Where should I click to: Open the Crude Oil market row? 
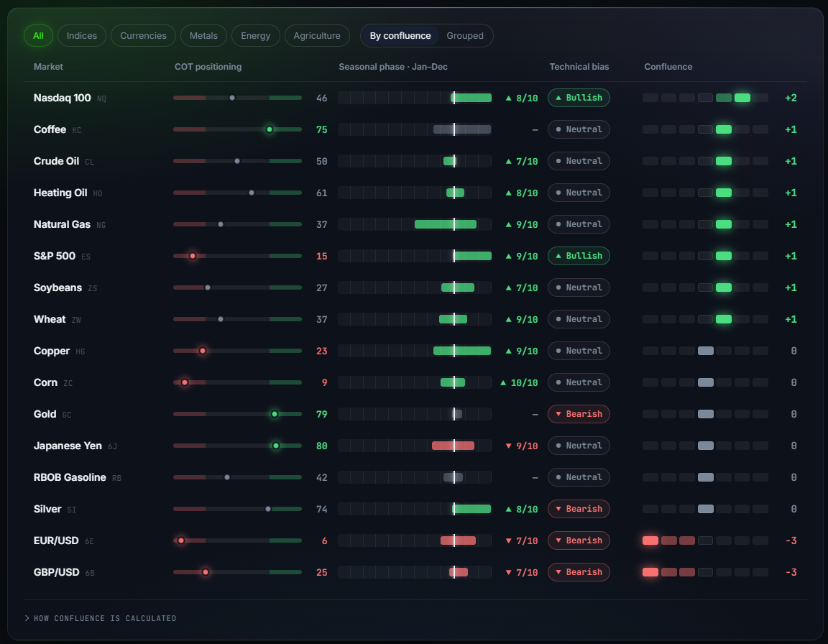pyautogui.click(x=415, y=161)
